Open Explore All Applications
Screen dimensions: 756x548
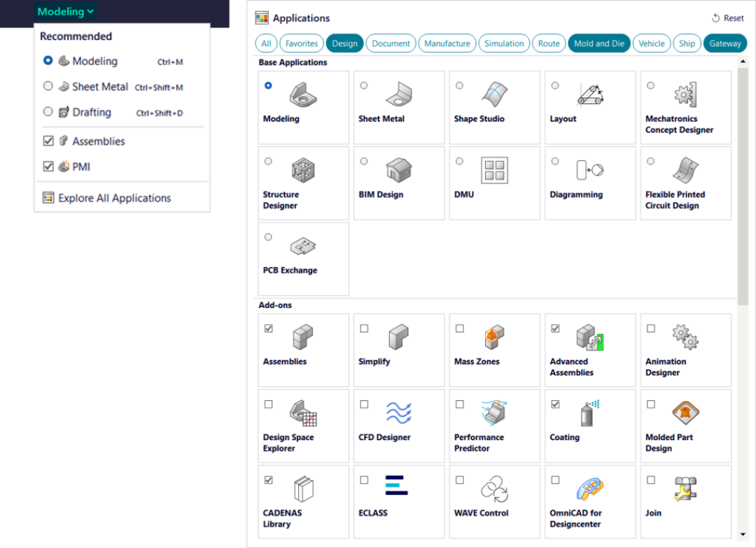pos(107,197)
